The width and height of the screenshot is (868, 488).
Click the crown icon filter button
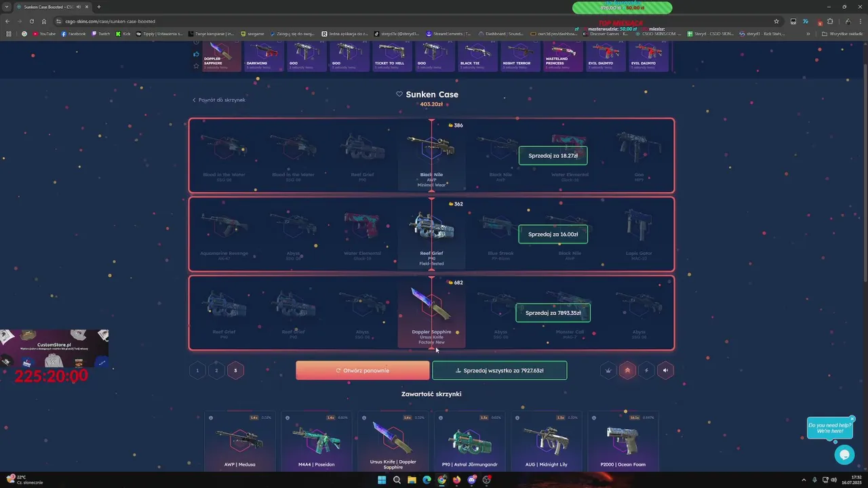click(x=609, y=370)
